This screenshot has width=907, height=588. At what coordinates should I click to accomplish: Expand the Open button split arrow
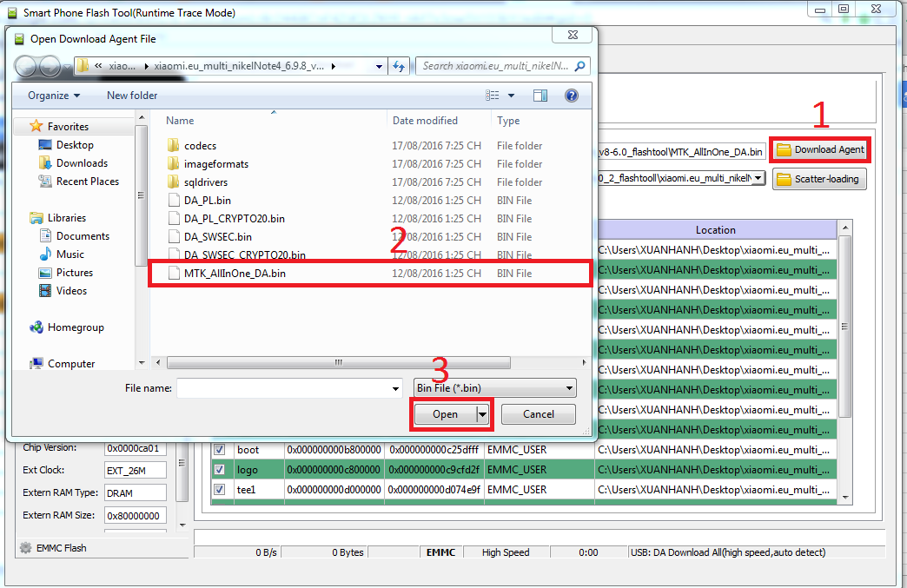(483, 414)
